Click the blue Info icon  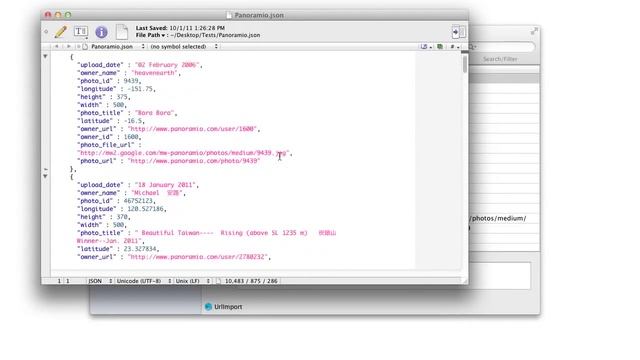(x=101, y=32)
